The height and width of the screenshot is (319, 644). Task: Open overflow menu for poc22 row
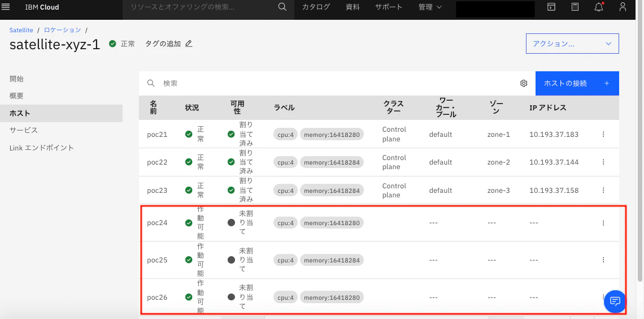603,162
